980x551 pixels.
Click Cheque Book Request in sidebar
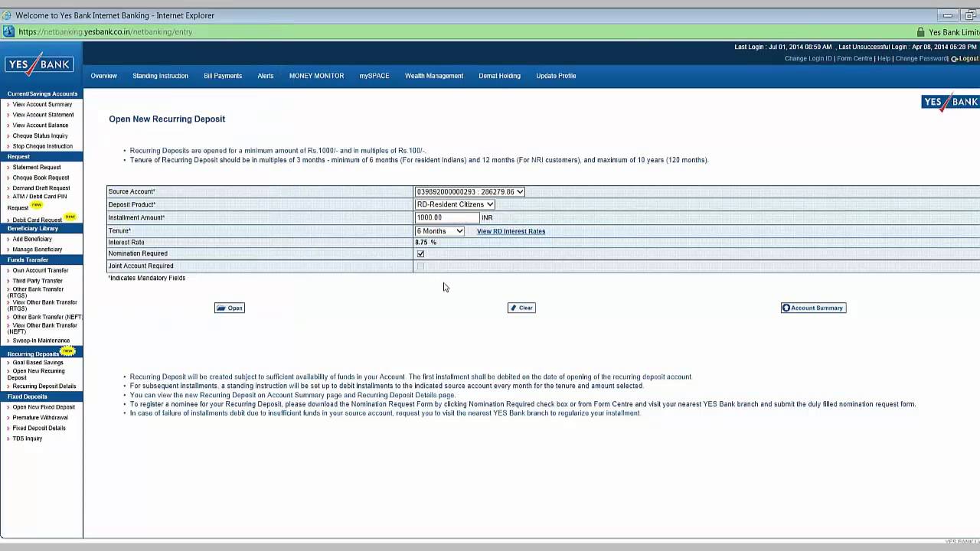[41, 178]
